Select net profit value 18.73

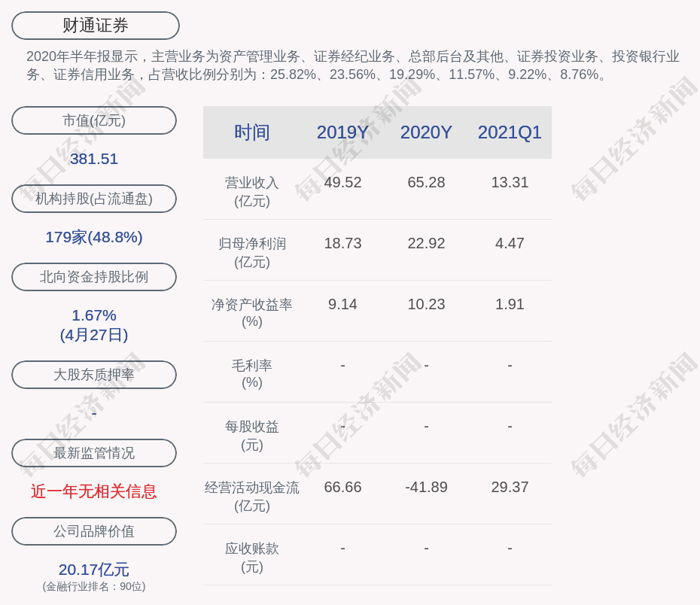pyautogui.click(x=342, y=243)
